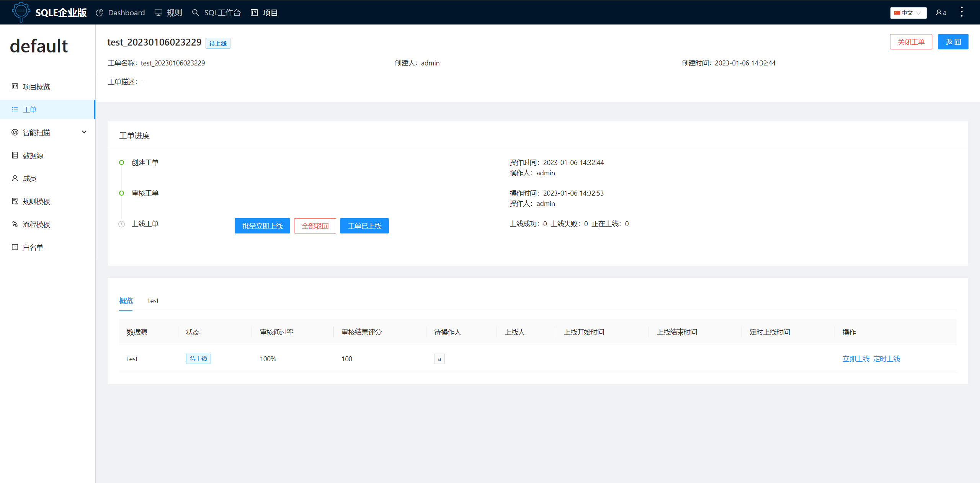Click the SQLE企业版 logo
Screen dimensions: 980x483
pos(49,12)
